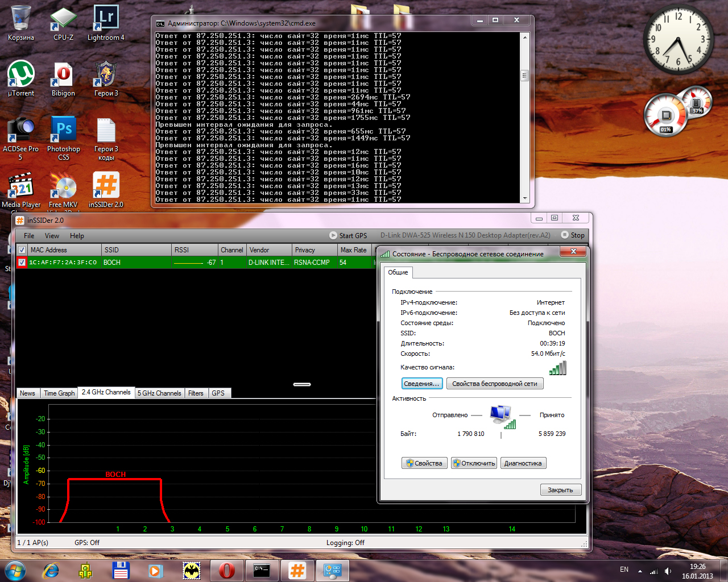
Task: Switch to the 5 GHz Channels tab
Action: coord(159,393)
